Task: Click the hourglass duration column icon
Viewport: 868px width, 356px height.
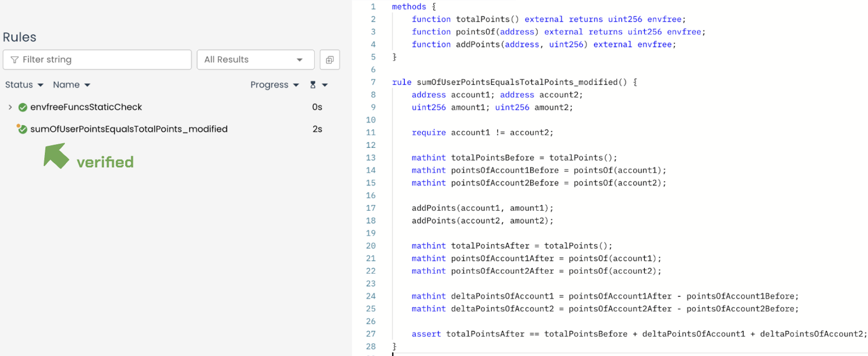Action: click(x=313, y=85)
